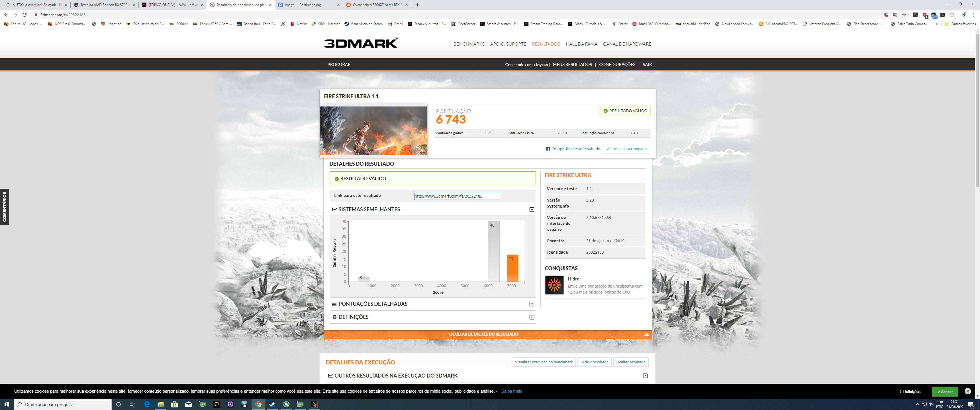
Task: Click the orange 18 bar in chart
Action: 513,268
